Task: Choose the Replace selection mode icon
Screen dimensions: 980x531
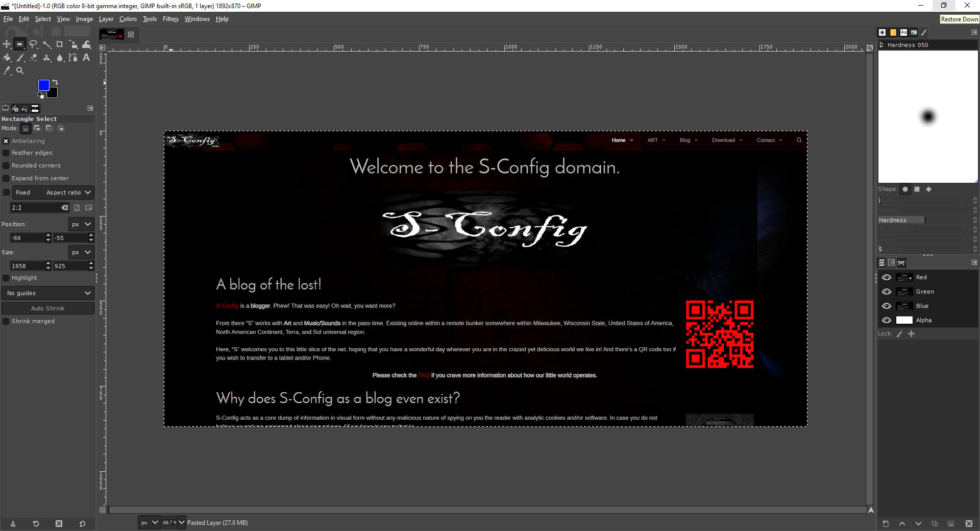Action: click(x=26, y=128)
